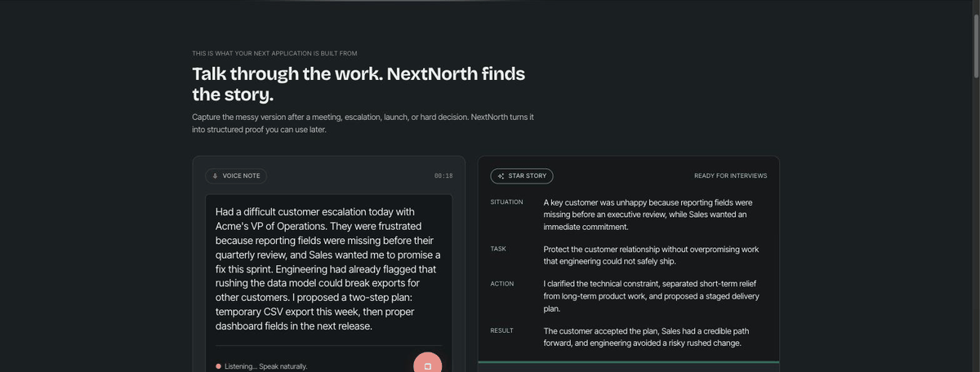The height and width of the screenshot is (372, 980).
Task: Click the green progress bar under STAR story
Action: 629,362
